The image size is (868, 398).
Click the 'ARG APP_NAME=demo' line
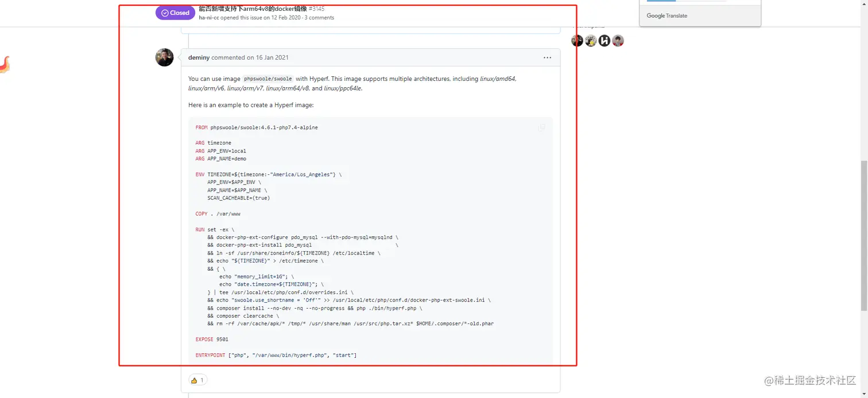(220, 158)
